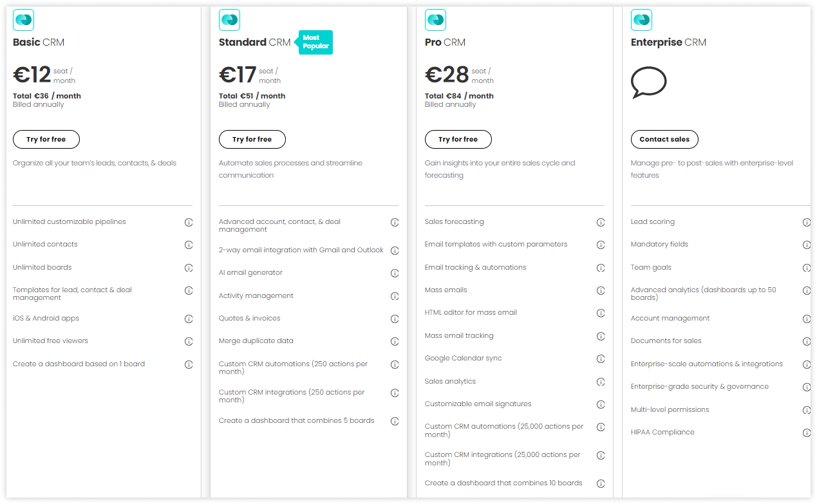Click the Enterprise CRM chat bubble icon
Screen dimensions: 817x504
648,82
